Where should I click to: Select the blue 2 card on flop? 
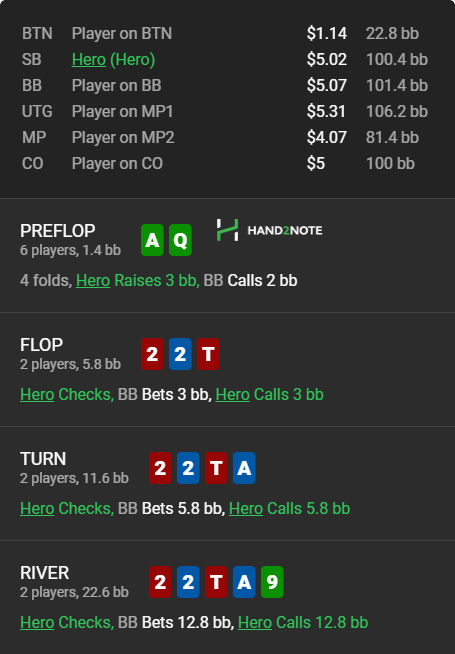(x=180, y=354)
